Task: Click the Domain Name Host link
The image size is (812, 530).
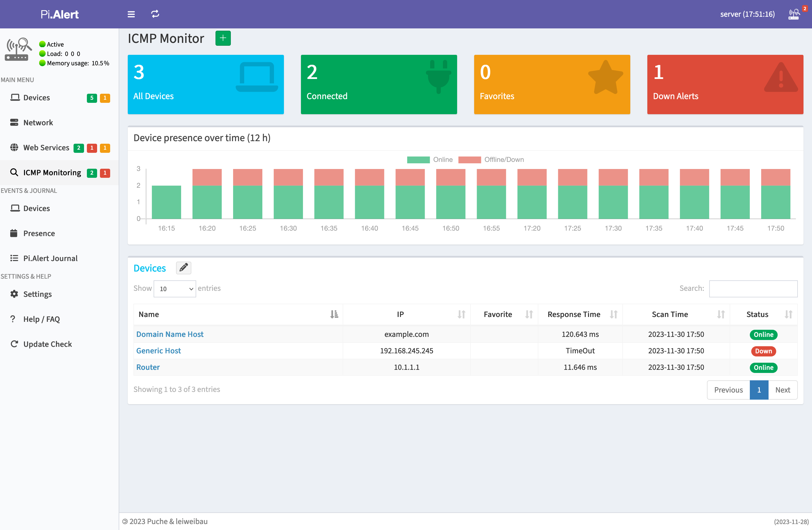Action: (x=170, y=333)
